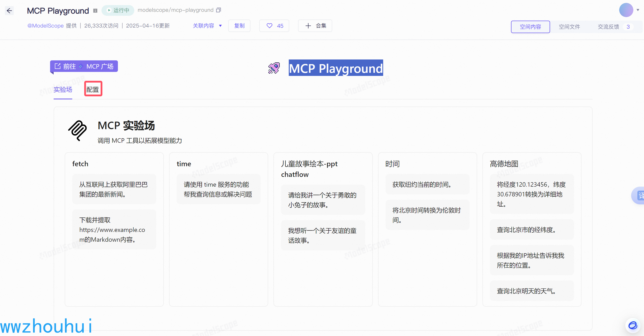Click the external-link icon in 前往 MCP 广场 badge
The image size is (644, 336).
57,66
